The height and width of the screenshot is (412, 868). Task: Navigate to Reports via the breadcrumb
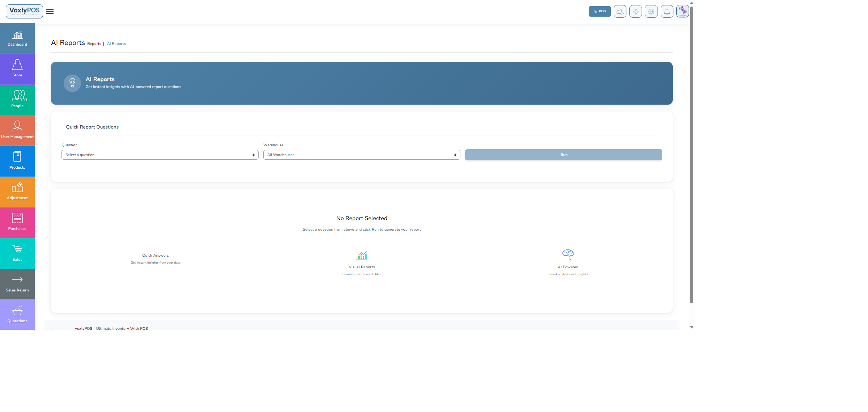coord(94,43)
